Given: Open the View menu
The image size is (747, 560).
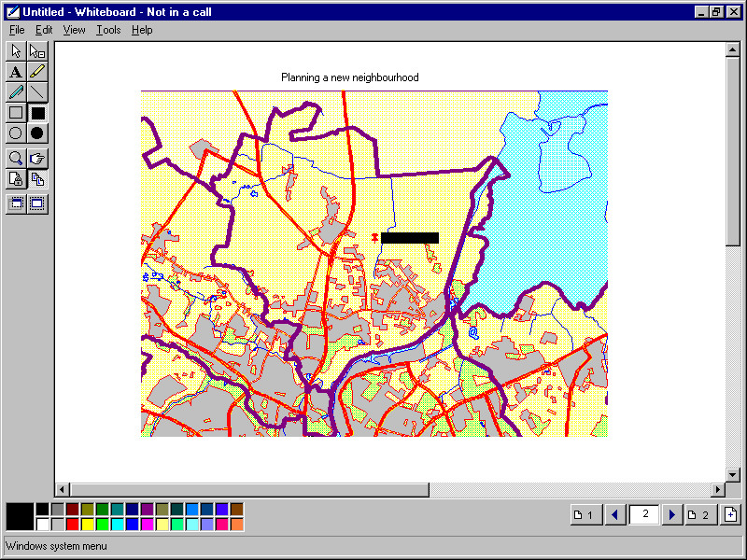Looking at the screenshot, I should coord(74,30).
